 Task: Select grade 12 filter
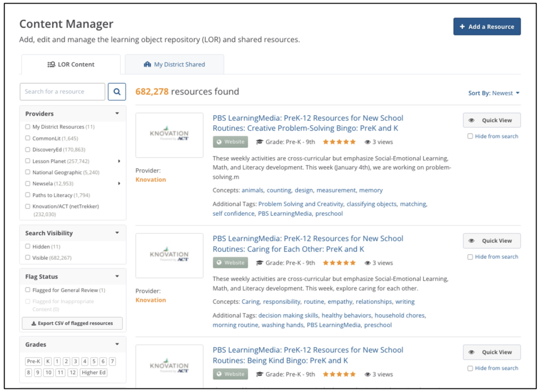pos(72,372)
